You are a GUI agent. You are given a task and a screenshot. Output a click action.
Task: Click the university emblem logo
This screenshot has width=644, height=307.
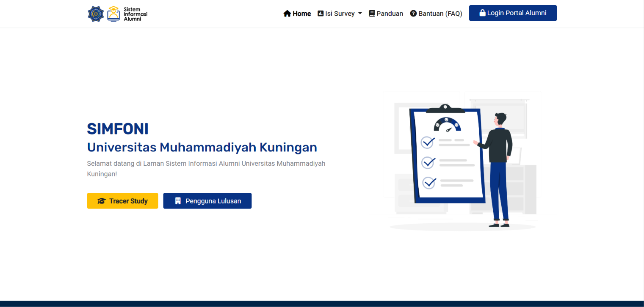[96, 14]
